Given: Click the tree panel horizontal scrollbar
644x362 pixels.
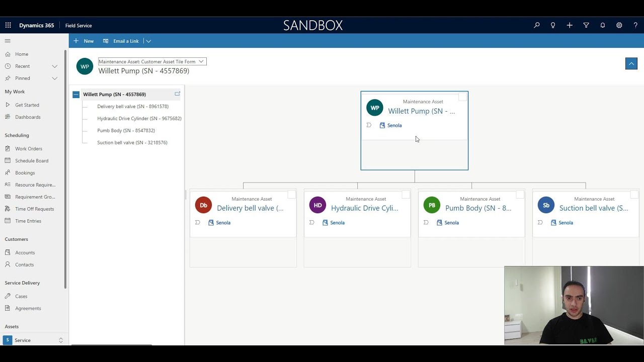Looking at the screenshot, I should tap(112, 345).
